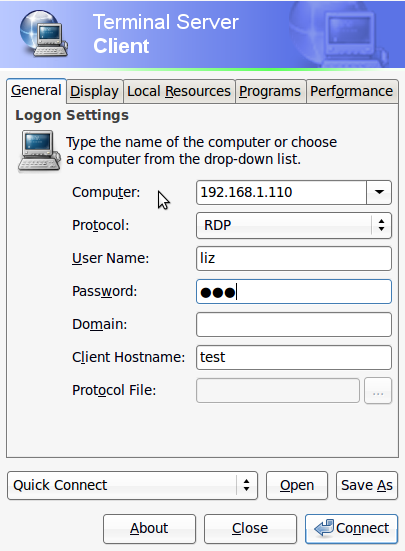Click the Open button
This screenshot has width=405, height=551.
click(297, 485)
